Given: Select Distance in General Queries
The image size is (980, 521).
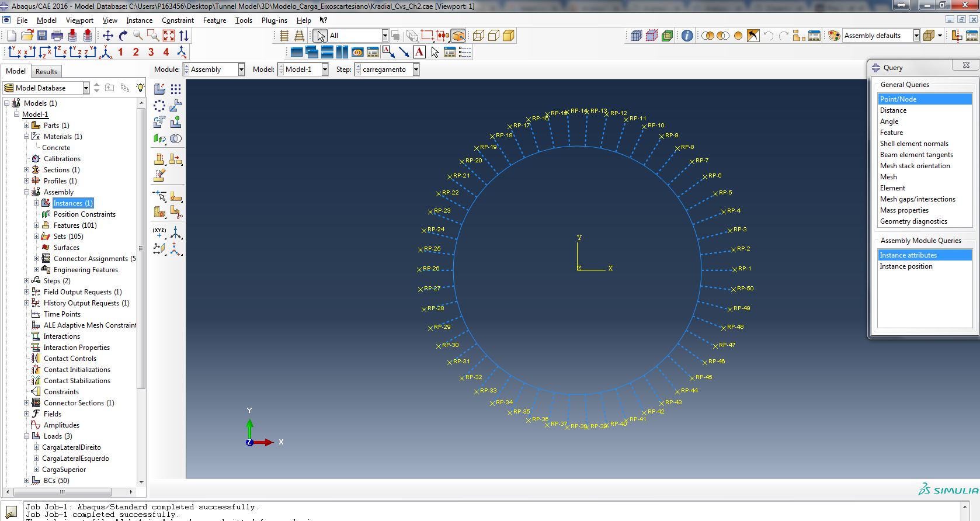Looking at the screenshot, I should pyautogui.click(x=925, y=110).
